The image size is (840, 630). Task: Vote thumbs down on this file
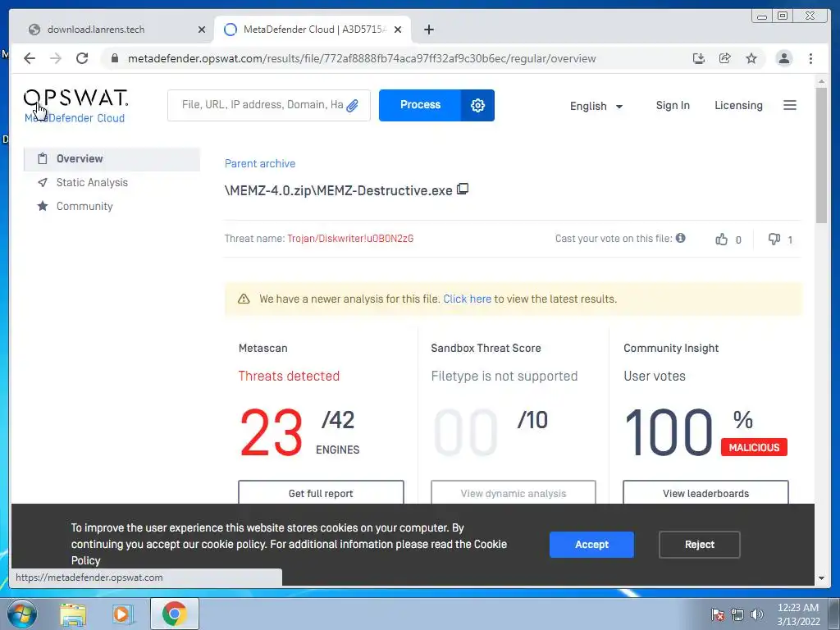click(x=774, y=239)
